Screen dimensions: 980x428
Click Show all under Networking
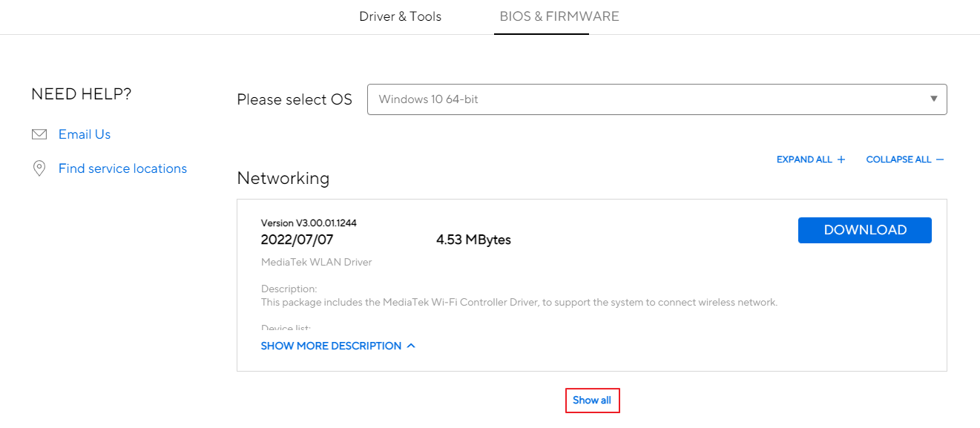(592, 401)
